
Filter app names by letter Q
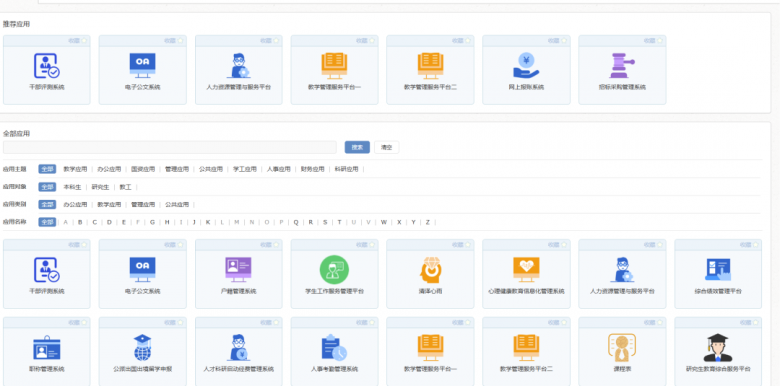coord(295,222)
